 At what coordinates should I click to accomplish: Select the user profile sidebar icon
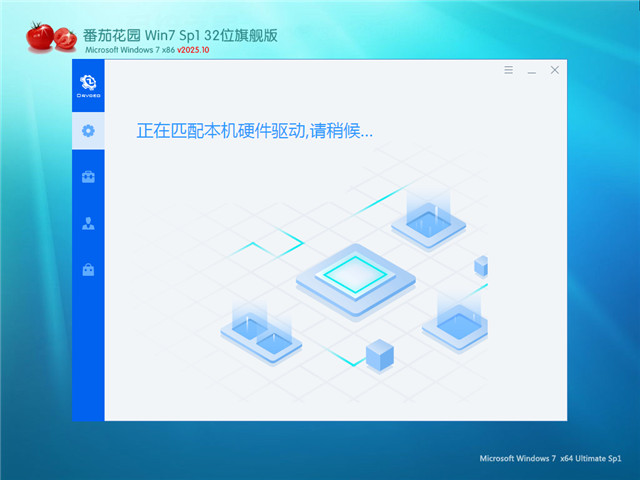click(x=88, y=223)
